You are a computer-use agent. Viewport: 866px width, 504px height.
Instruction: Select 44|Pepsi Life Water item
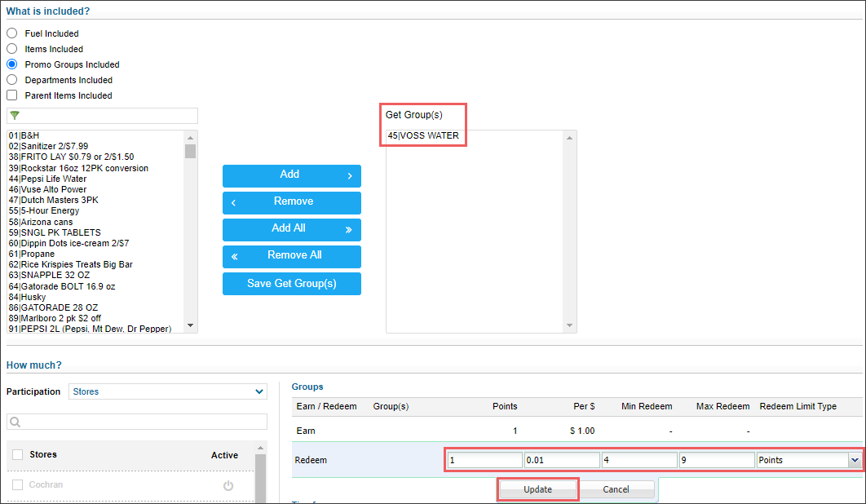(x=47, y=179)
